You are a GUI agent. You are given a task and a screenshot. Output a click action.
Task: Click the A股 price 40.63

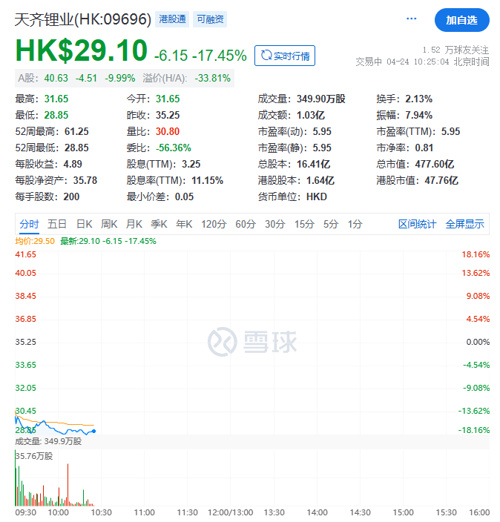point(56,78)
